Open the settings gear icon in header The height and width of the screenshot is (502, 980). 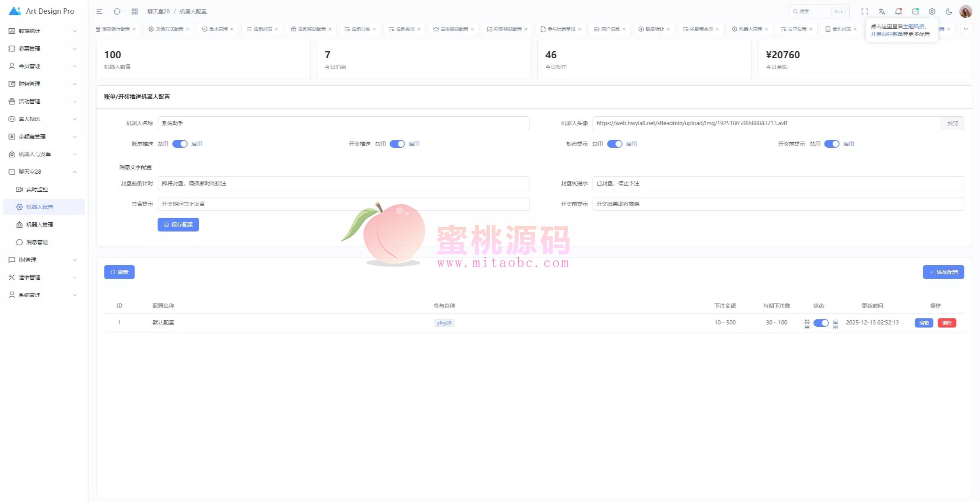tap(932, 11)
